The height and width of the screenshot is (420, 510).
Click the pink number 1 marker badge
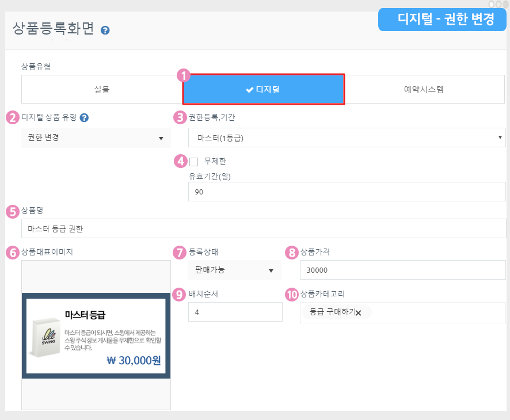click(x=183, y=76)
